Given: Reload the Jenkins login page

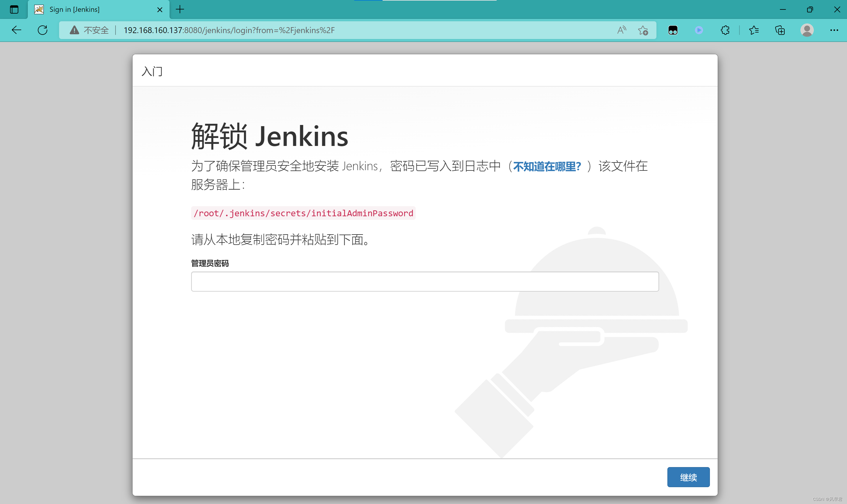Looking at the screenshot, I should point(43,30).
